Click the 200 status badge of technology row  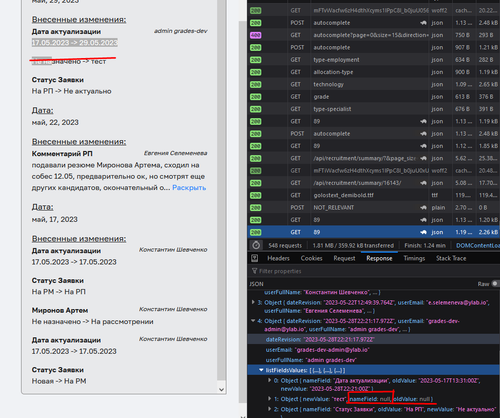pyautogui.click(x=256, y=85)
